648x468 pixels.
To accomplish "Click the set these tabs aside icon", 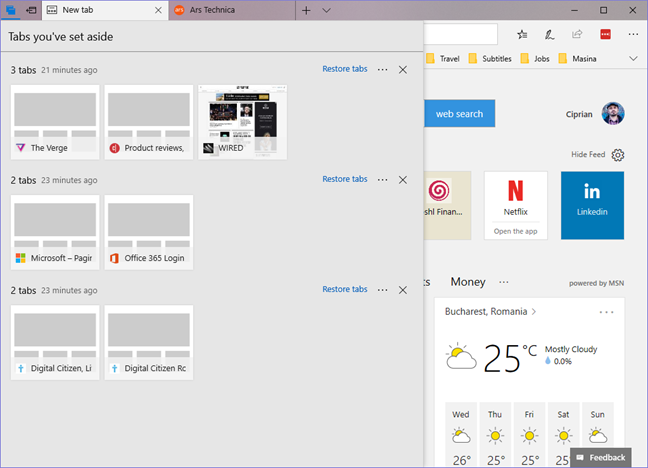I will tap(31, 10).
